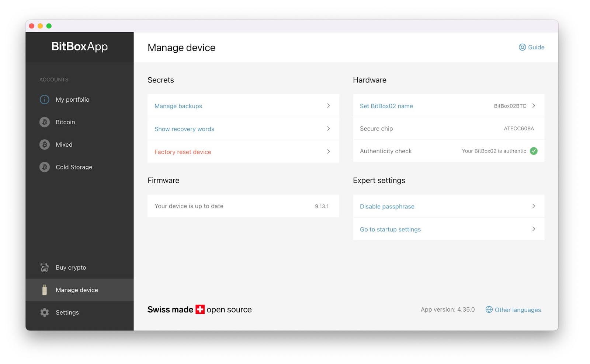The width and height of the screenshot is (590, 364).
Task: Select Factory reset device
Action: click(183, 152)
